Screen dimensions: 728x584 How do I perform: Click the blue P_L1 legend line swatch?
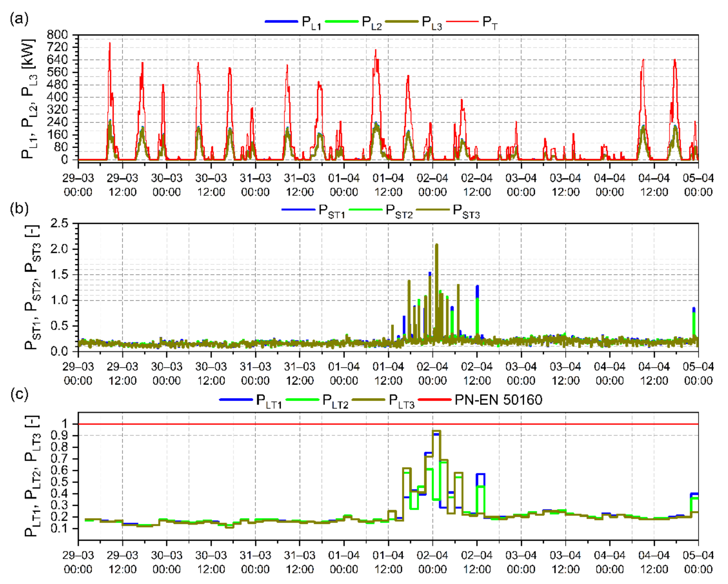(x=281, y=22)
